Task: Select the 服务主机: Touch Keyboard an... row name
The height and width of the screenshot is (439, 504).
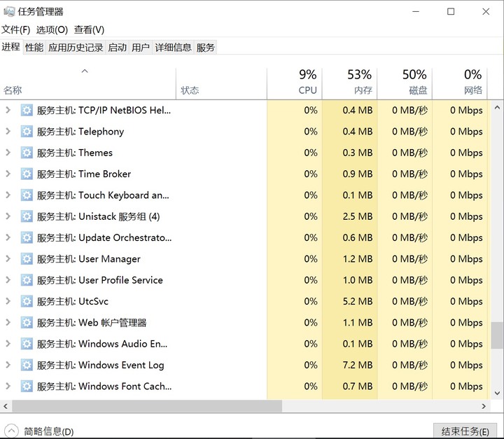Action: 103,195
